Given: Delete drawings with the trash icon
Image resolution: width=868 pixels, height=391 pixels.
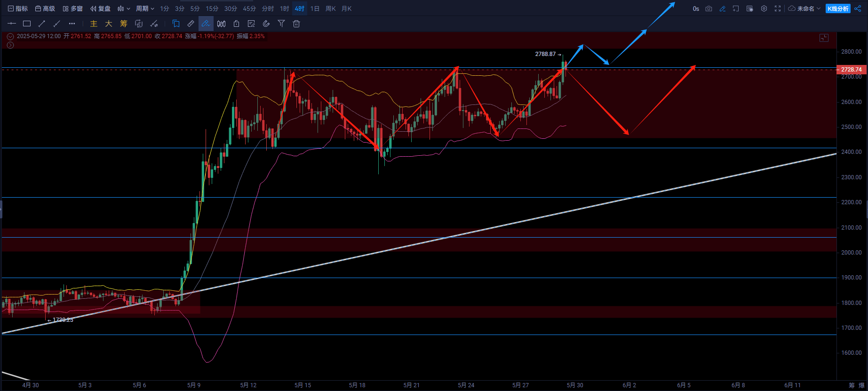Looking at the screenshot, I should click(x=296, y=24).
